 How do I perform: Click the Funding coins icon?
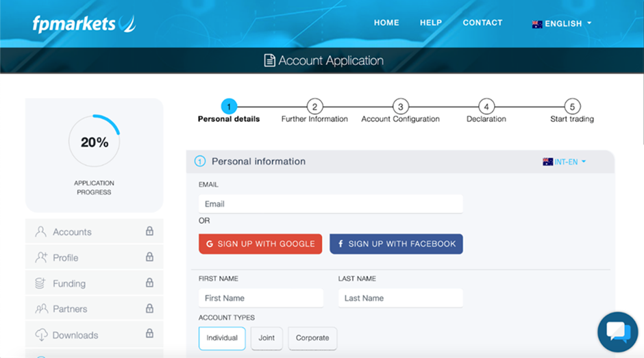pos(41,283)
